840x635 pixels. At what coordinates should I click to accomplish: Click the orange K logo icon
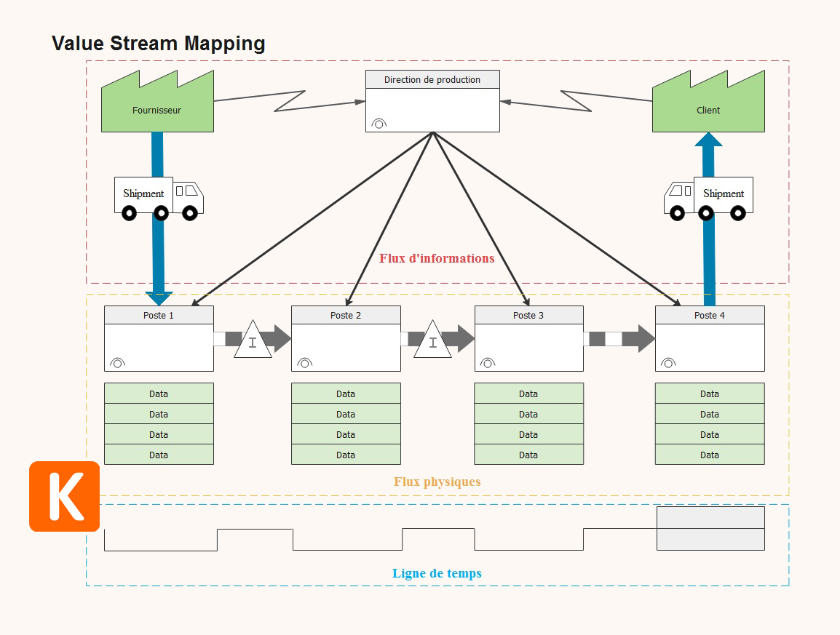point(64,496)
